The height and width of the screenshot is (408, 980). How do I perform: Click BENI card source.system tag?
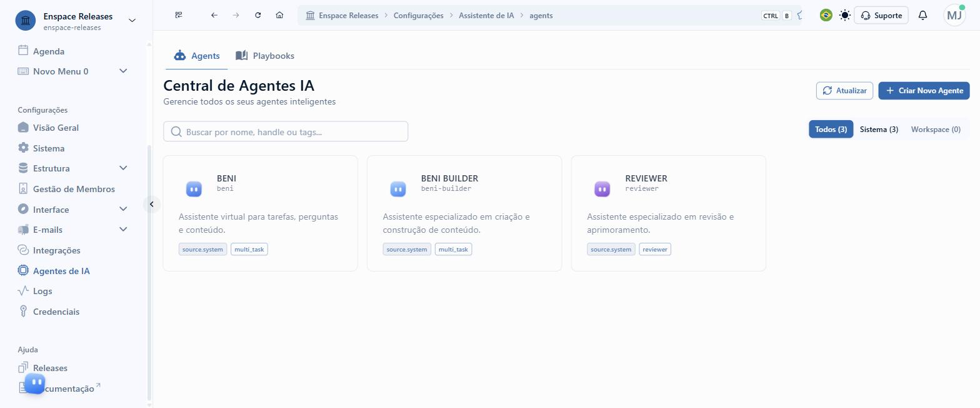click(202, 249)
